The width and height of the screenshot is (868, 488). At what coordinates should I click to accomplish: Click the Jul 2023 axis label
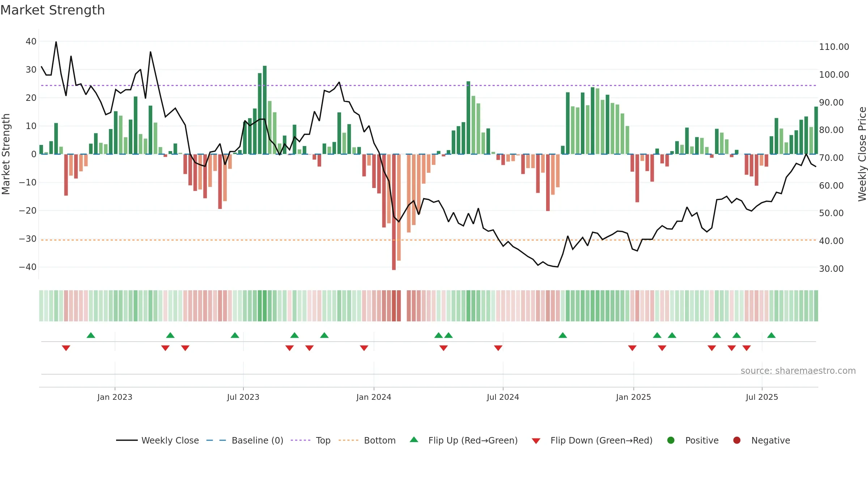click(x=243, y=397)
